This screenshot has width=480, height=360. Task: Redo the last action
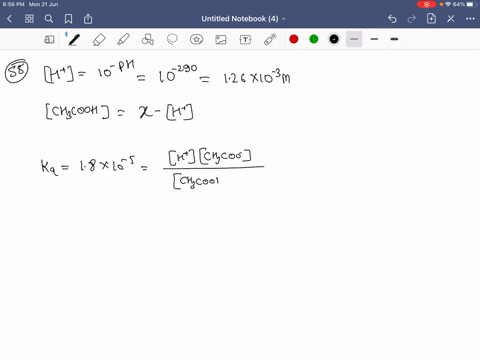coord(412,19)
